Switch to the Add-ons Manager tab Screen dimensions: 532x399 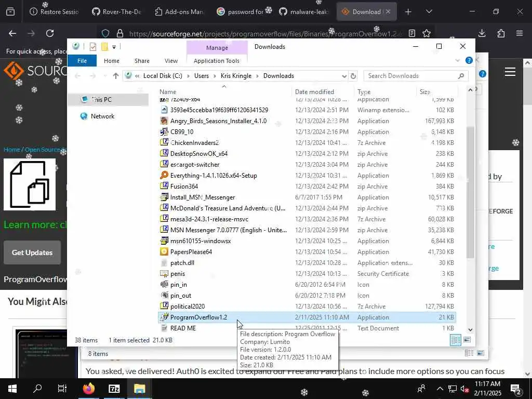tap(178, 12)
